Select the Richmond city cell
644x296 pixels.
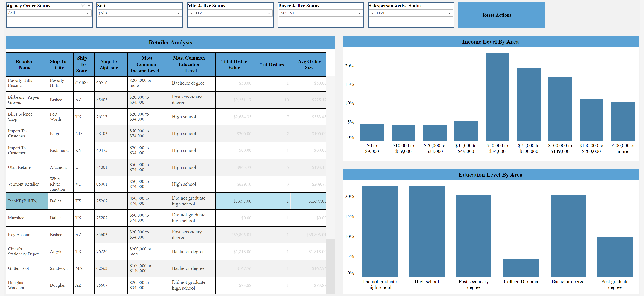tap(60, 151)
